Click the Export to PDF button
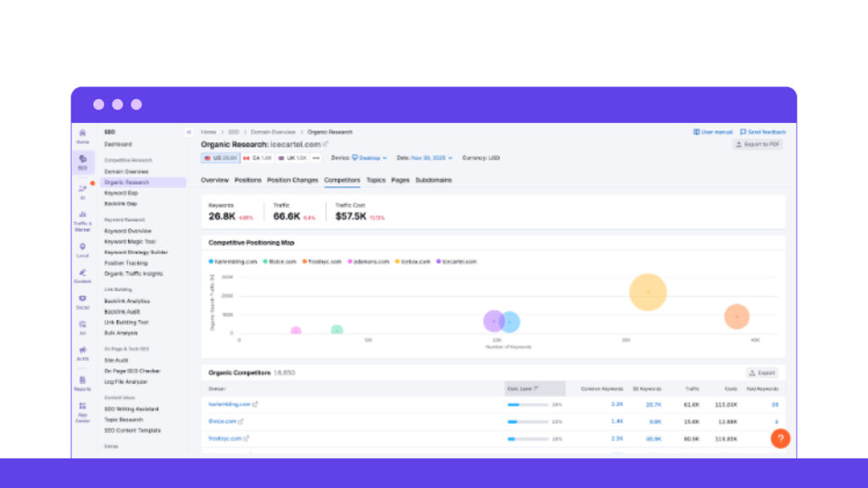868x488 pixels. click(758, 143)
